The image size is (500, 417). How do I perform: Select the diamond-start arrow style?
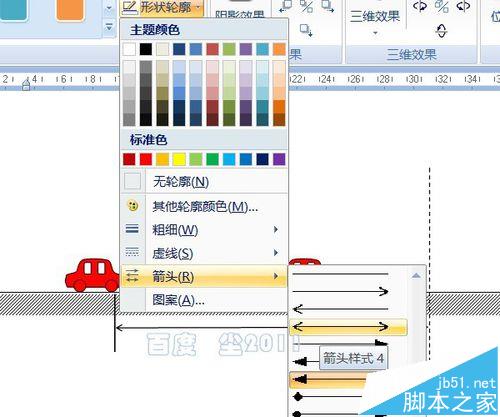(328, 397)
